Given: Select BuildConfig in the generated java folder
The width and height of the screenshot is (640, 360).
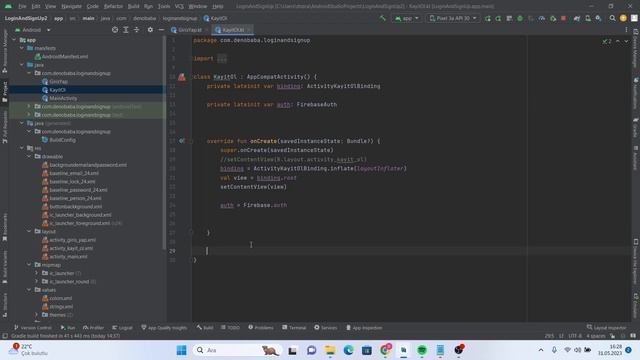Looking at the screenshot, I should (59, 140).
